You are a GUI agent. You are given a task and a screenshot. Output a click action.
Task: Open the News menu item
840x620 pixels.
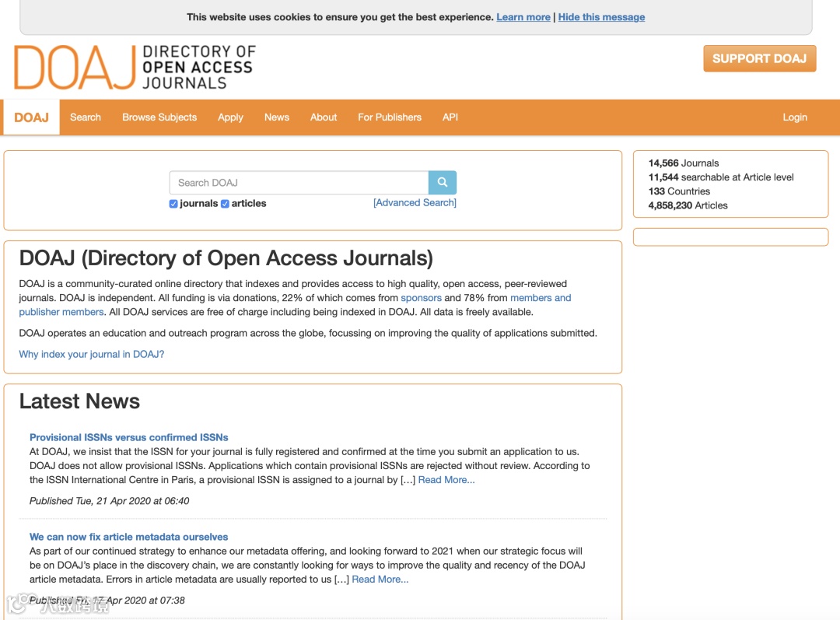276,117
